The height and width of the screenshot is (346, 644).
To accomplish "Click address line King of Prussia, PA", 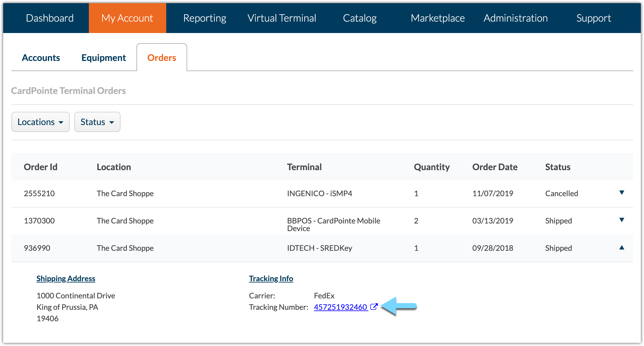I will click(x=67, y=307).
